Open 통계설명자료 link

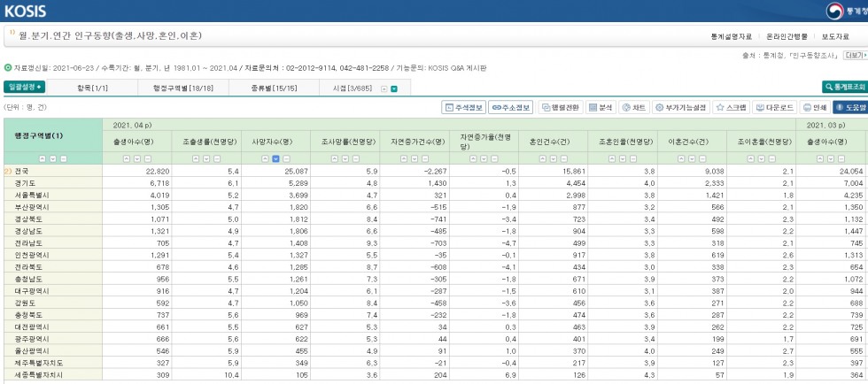coord(731,36)
